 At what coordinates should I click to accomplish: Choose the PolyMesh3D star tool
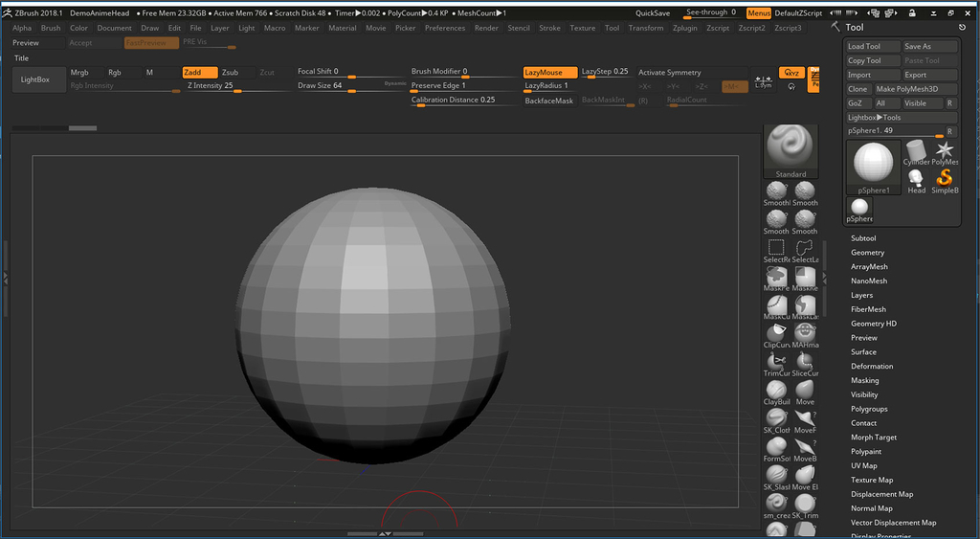pyautogui.click(x=945, y=151)
